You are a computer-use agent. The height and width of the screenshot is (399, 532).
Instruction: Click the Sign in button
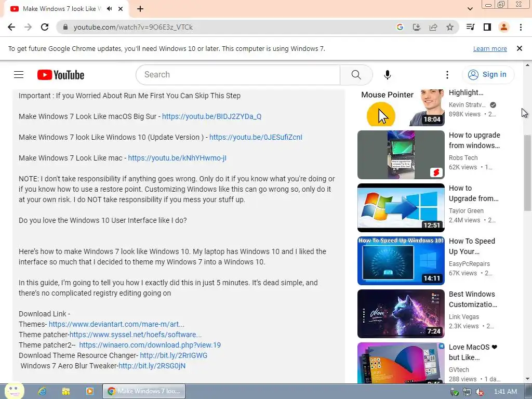[x=488, y=75]
